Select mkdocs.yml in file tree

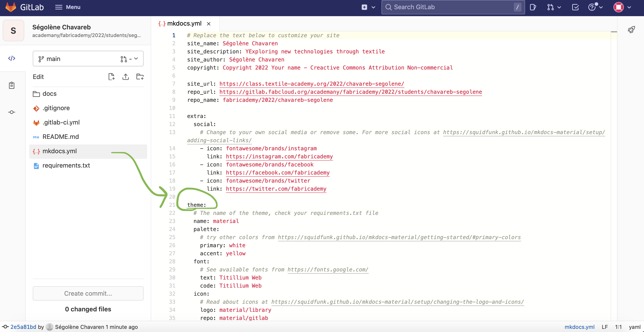coord(88,151)
